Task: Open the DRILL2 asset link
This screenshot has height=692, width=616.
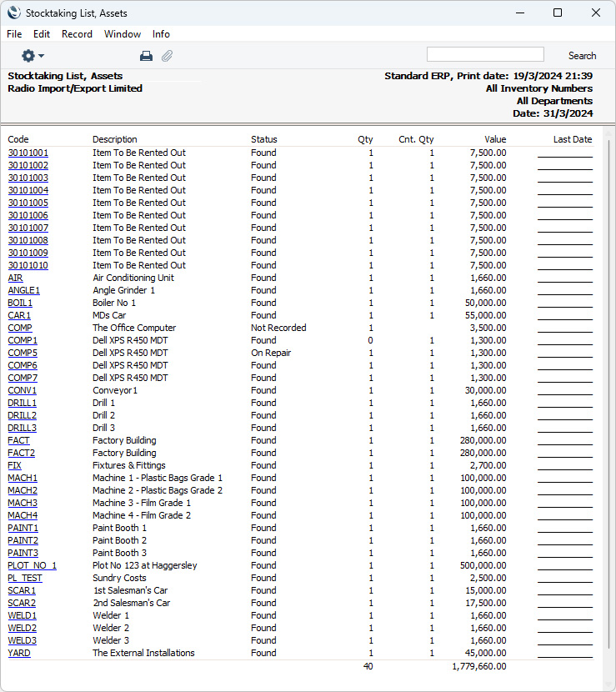Action: point(22,416)
